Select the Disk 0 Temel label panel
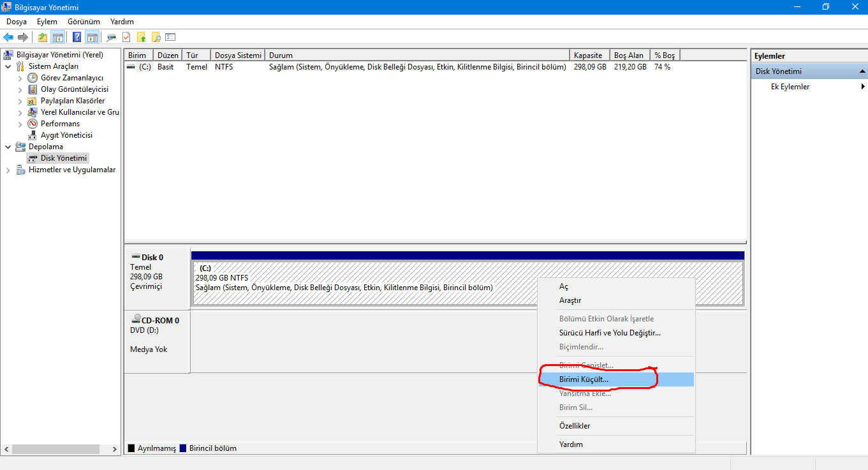Viewport: 868px width, 470px height. click(157, 278)
